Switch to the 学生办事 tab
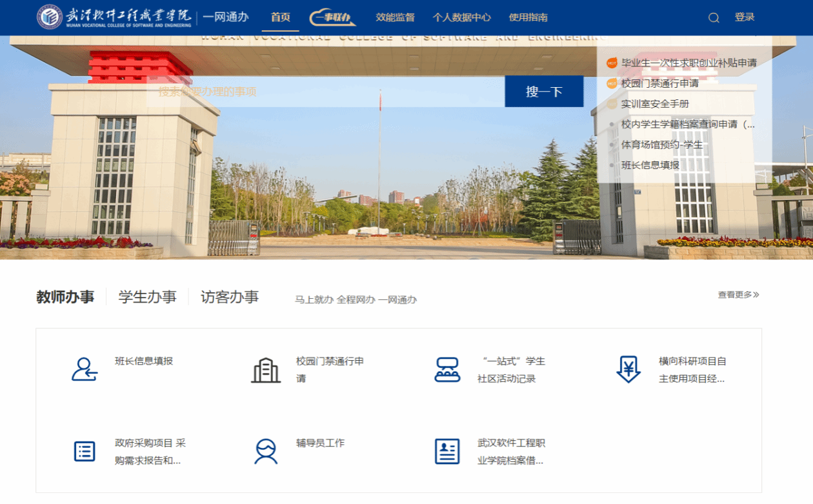813x504 pixels. pyautogui.click(x=147, y=297)
